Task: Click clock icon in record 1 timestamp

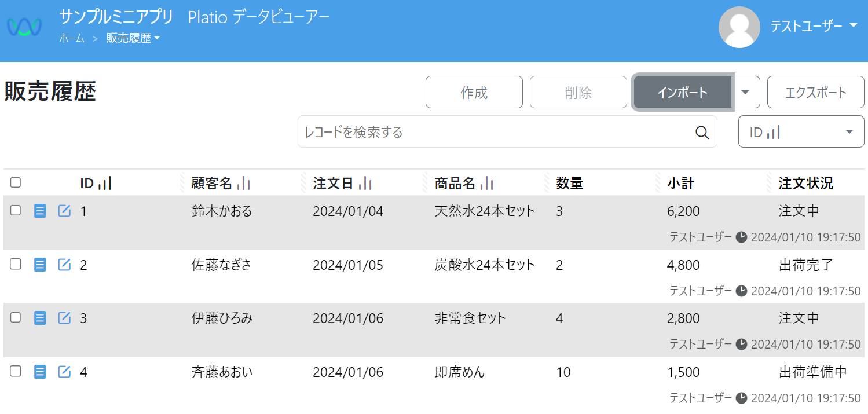Action: [741, 237]
